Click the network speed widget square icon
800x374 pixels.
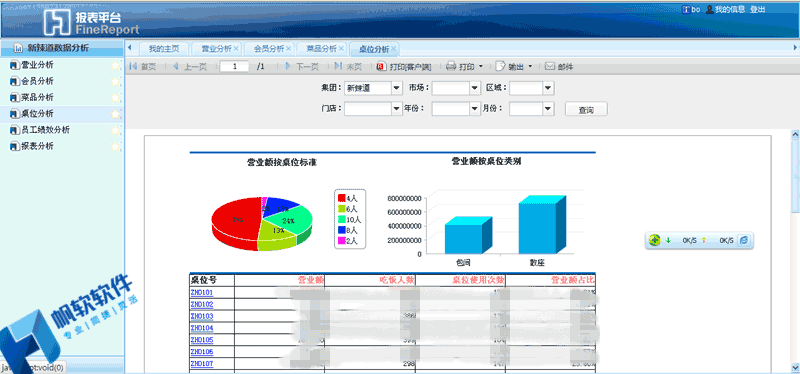click(x=744, y=240)
